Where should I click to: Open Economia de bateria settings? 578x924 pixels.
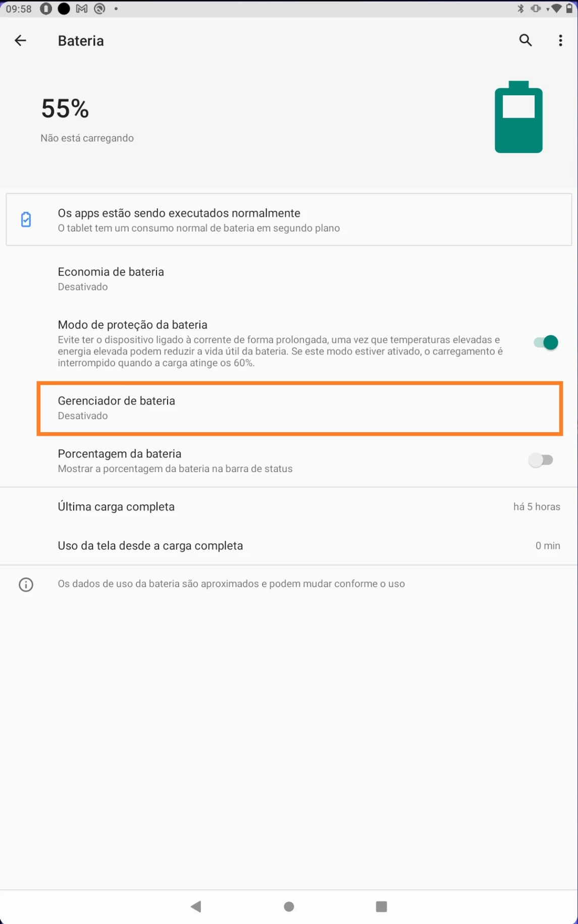289,279
